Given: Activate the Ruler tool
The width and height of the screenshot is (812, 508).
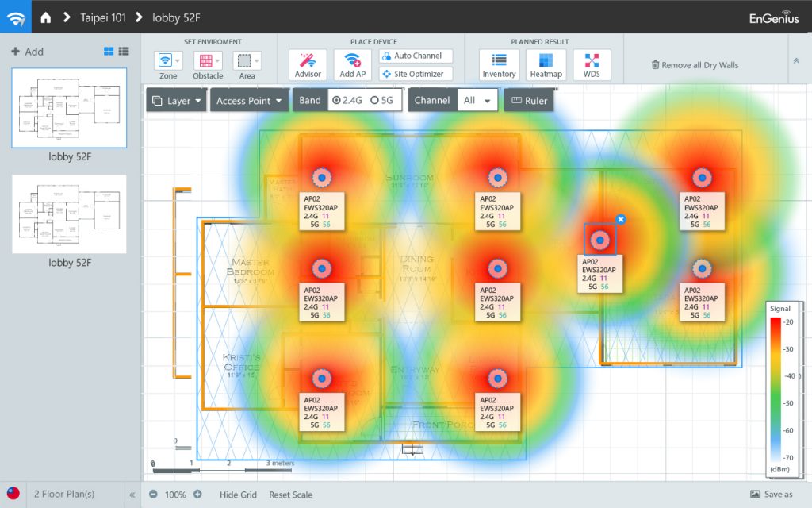Looking at the screenshot, I should 529,101.
